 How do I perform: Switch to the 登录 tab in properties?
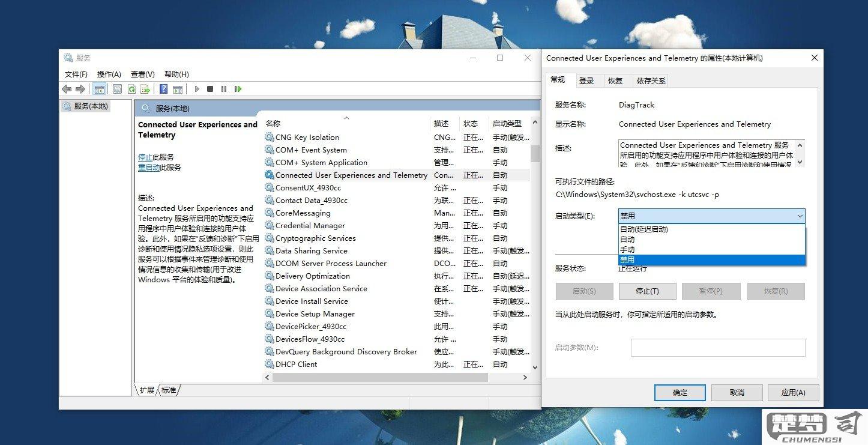click(x=586, y=80)
